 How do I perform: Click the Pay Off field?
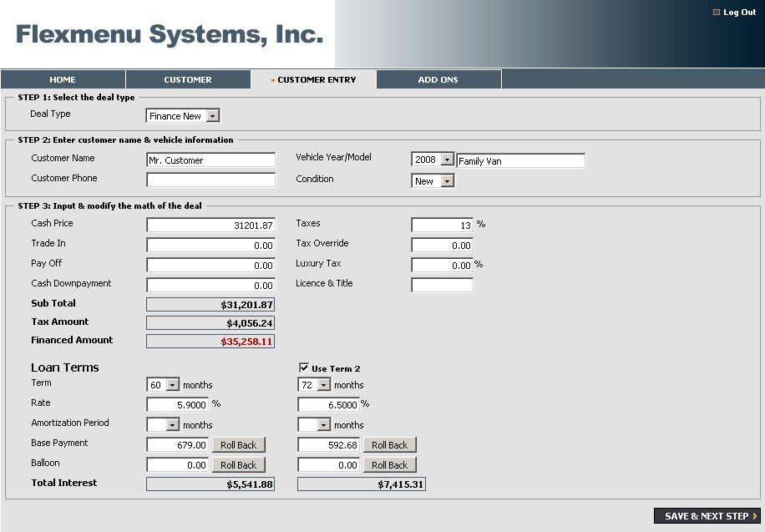click(210, 265)
